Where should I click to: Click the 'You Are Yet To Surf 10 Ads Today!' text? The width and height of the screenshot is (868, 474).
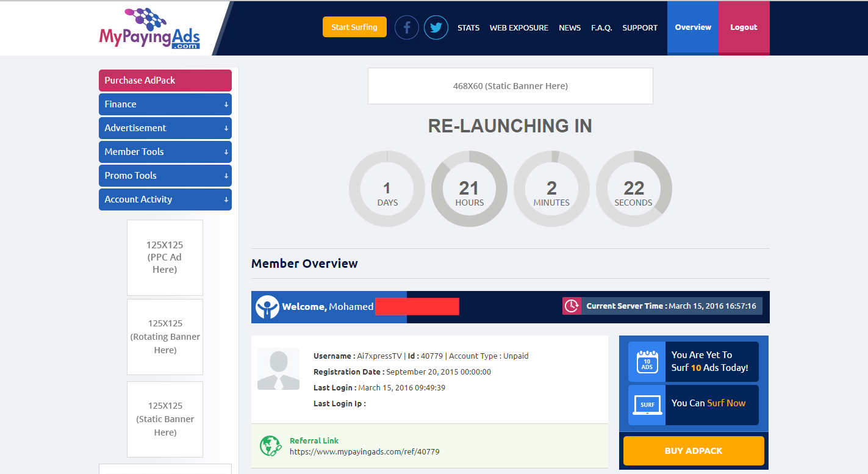pos(710,362)
